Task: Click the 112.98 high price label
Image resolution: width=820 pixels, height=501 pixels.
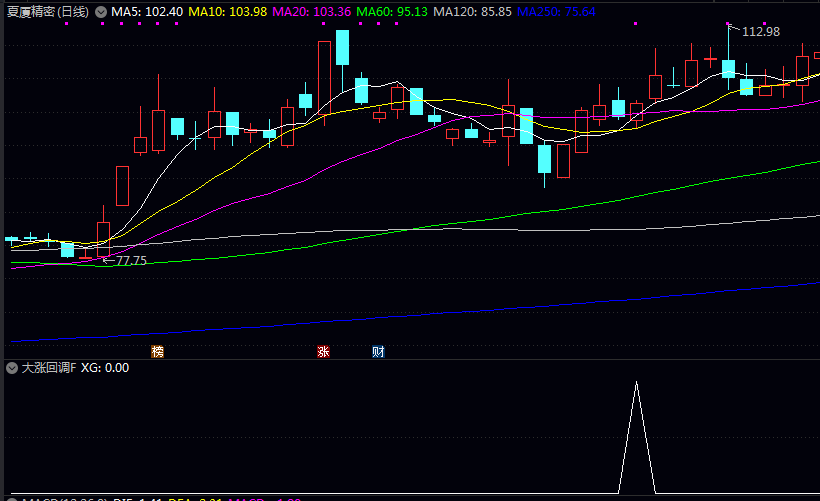Action: click(761, 32)
